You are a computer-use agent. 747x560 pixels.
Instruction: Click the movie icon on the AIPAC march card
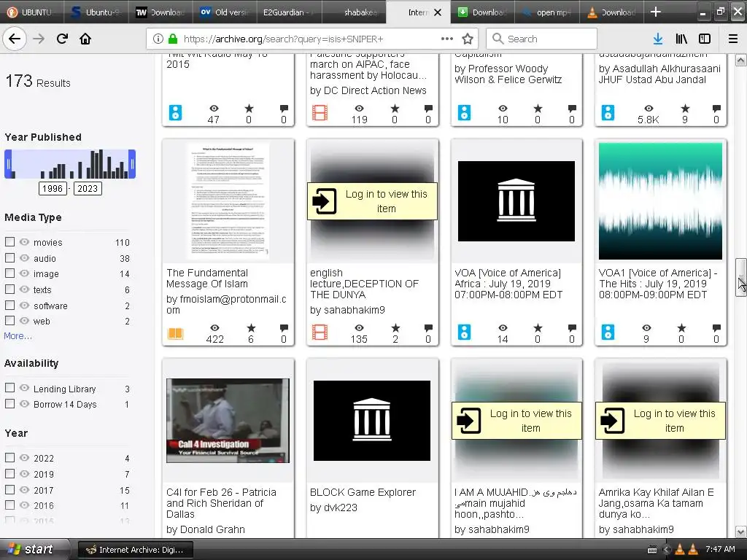pos(320,113)
